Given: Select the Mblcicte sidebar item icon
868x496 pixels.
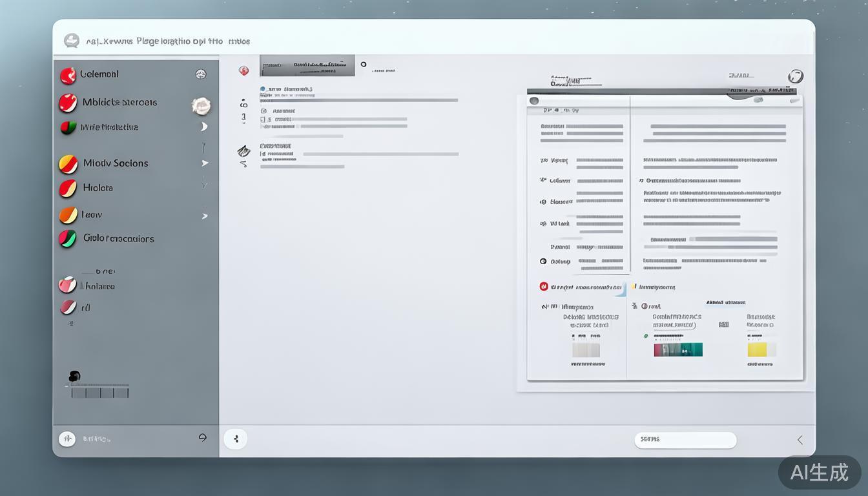Looking at the screenshot, I should [x=68, y=103].
